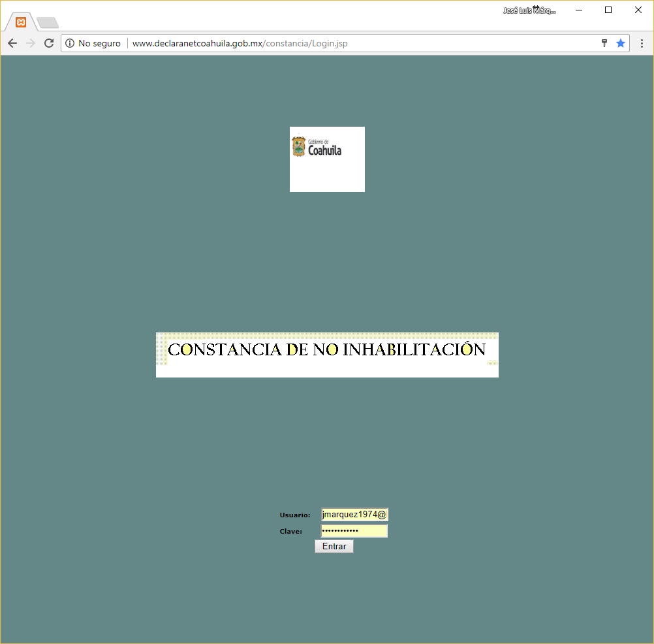
Task: Open the José Luis profile button
Action: (x=529, y=10)
